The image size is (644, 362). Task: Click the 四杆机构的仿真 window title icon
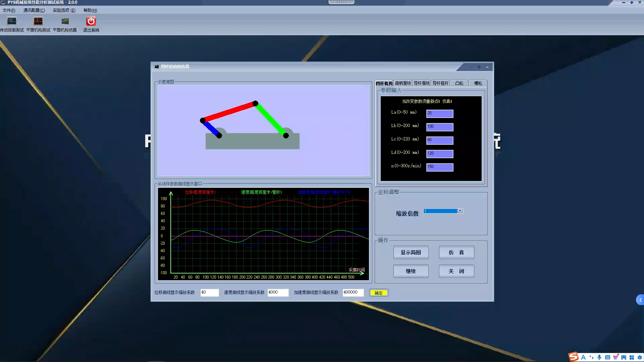156,67
